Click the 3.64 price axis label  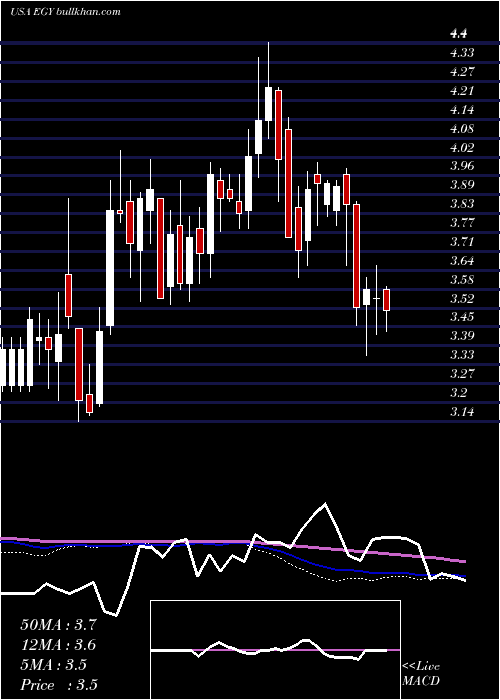point(462,261)
